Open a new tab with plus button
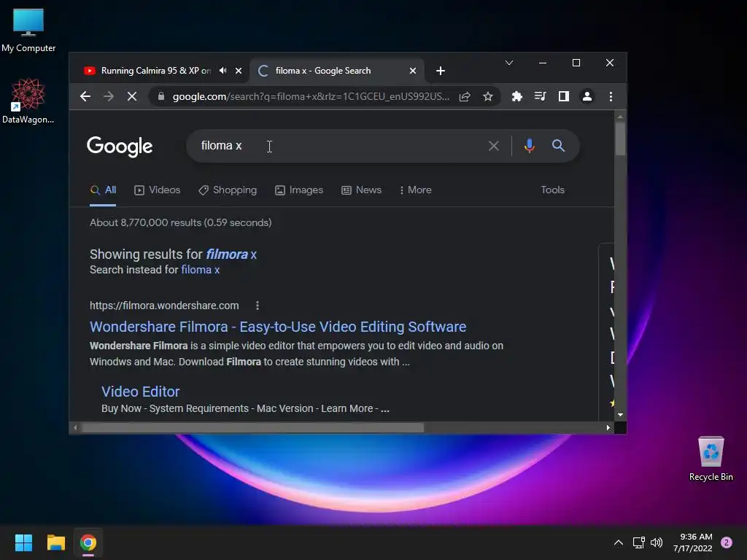Viewport: 747px width, 560px height. (x=440, y=71)
